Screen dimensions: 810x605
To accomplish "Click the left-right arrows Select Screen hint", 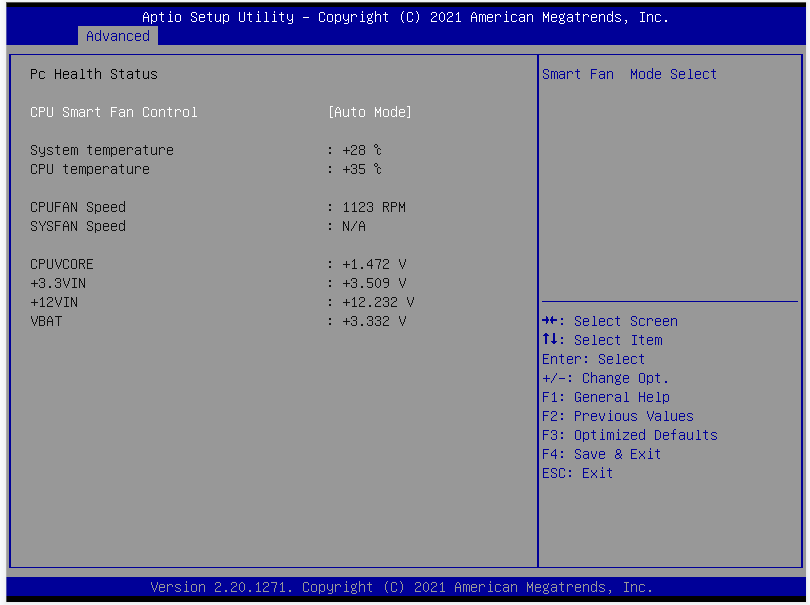I will [x=610, y=321].
